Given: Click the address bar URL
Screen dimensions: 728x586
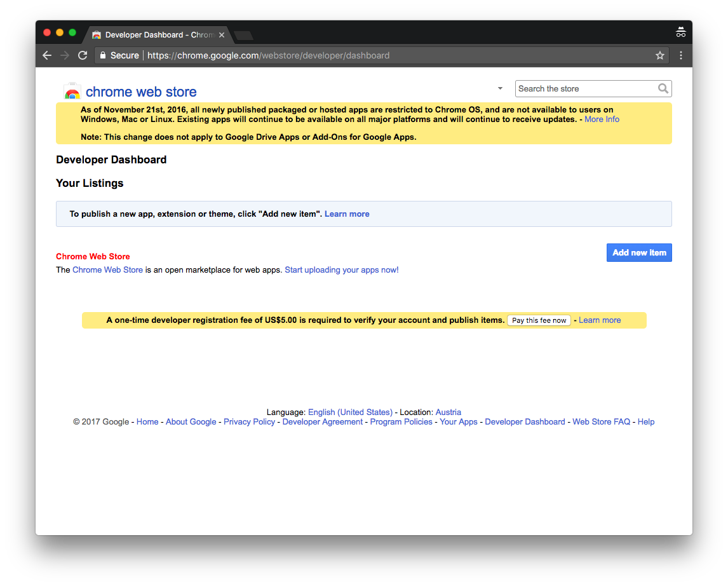Looking at the screenshot, I should click(x=268, y=56).
